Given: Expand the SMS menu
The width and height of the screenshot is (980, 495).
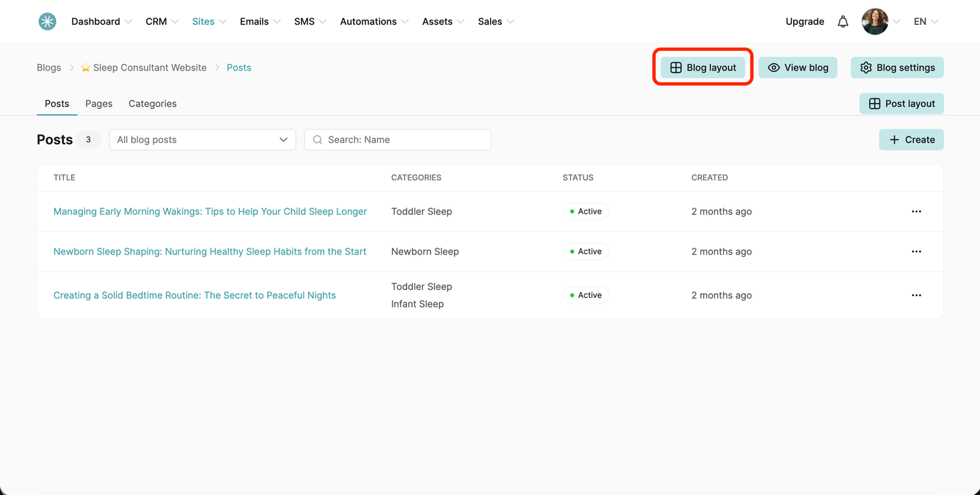Looking at the screenshot, I should pos(310,22).
